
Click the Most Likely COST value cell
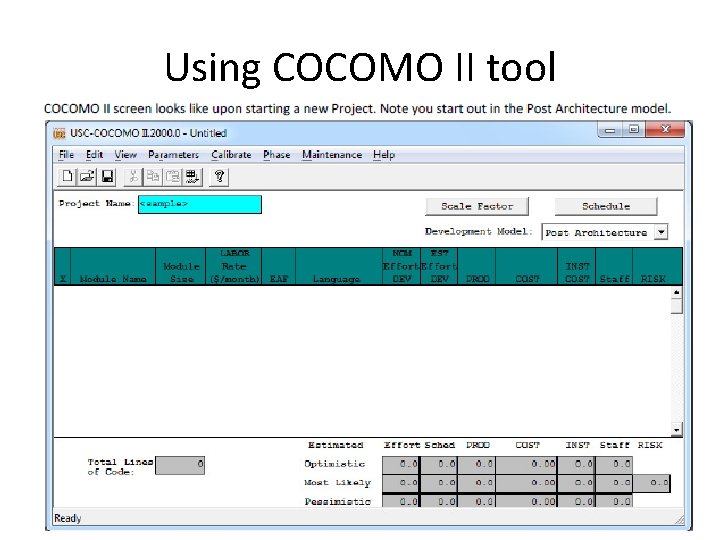[x=526, y=483]
